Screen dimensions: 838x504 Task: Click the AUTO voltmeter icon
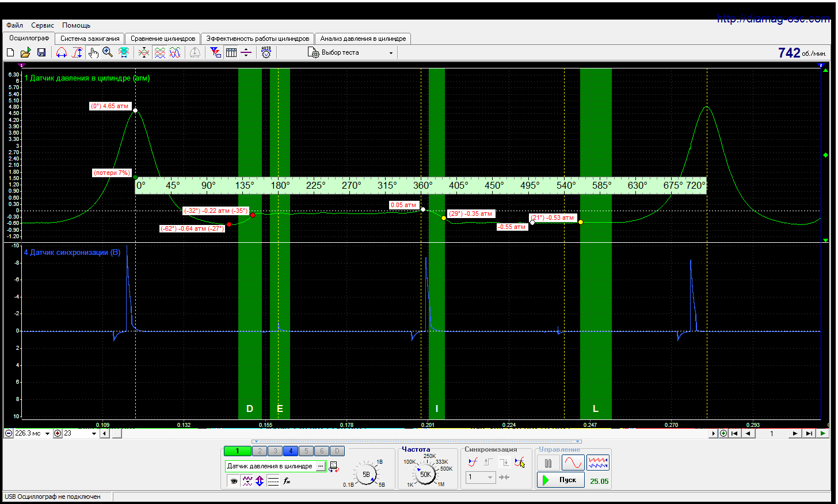tap(266, 52)
